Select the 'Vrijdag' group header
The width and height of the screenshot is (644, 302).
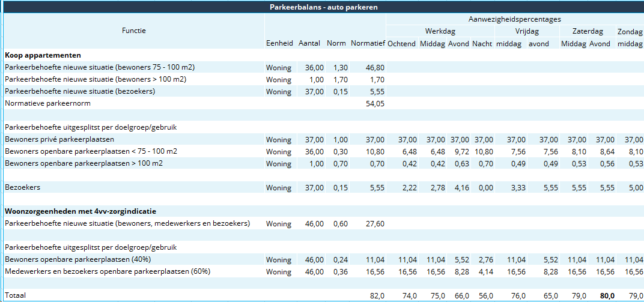click(x=527, y=31)
